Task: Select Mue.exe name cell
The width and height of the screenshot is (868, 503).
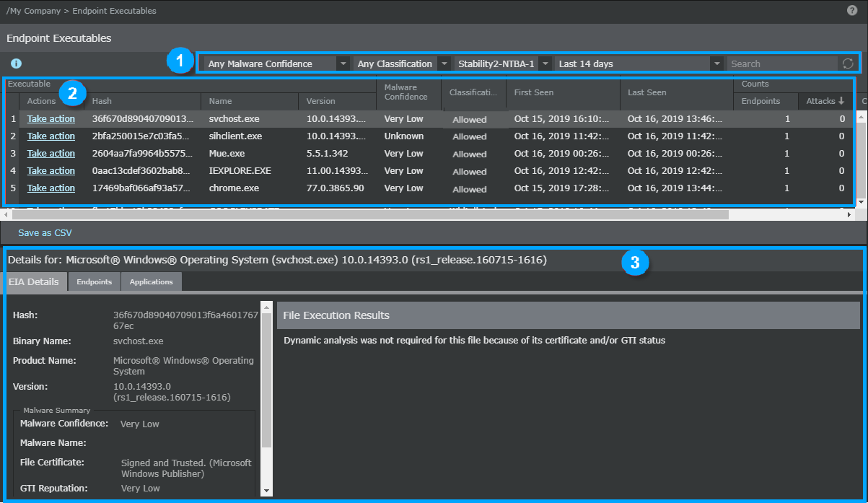Action: tap(227, 153)
